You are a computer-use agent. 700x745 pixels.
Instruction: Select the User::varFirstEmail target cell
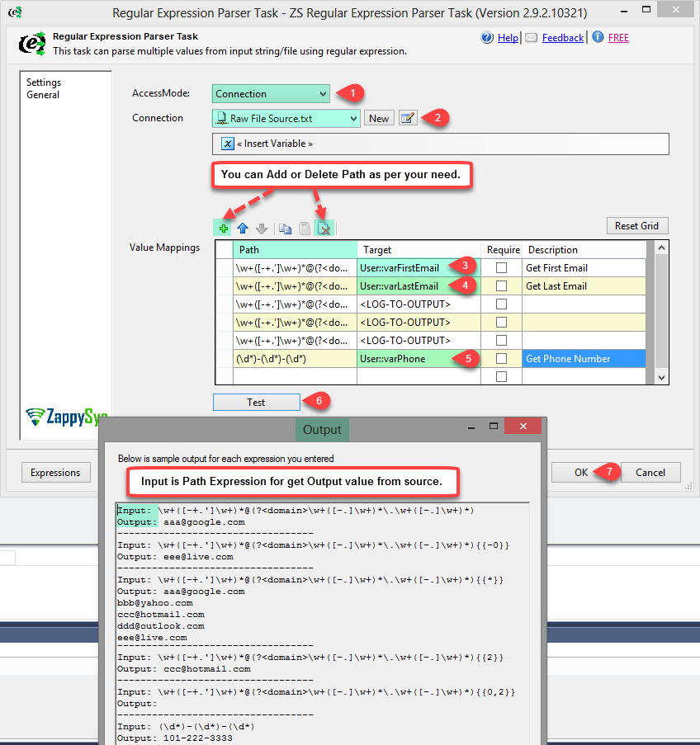coord(419,267)
